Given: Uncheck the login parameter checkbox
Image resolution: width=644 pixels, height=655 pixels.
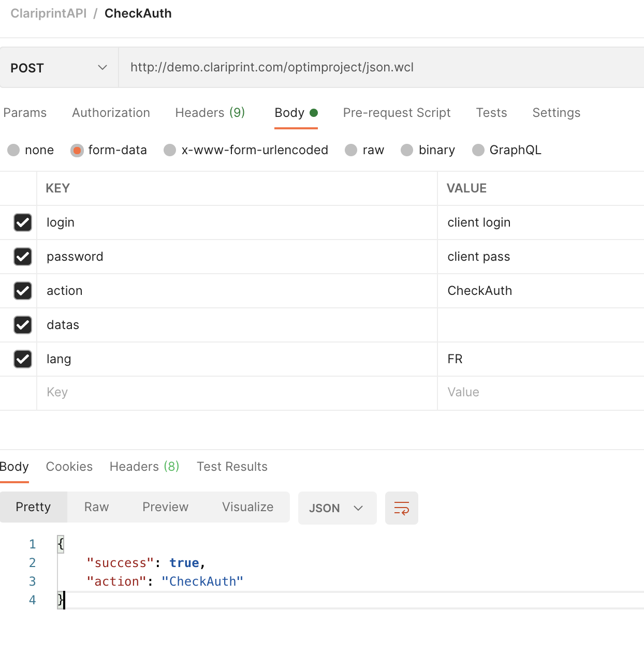Looking at the screenshot, I should coord(23,222).
